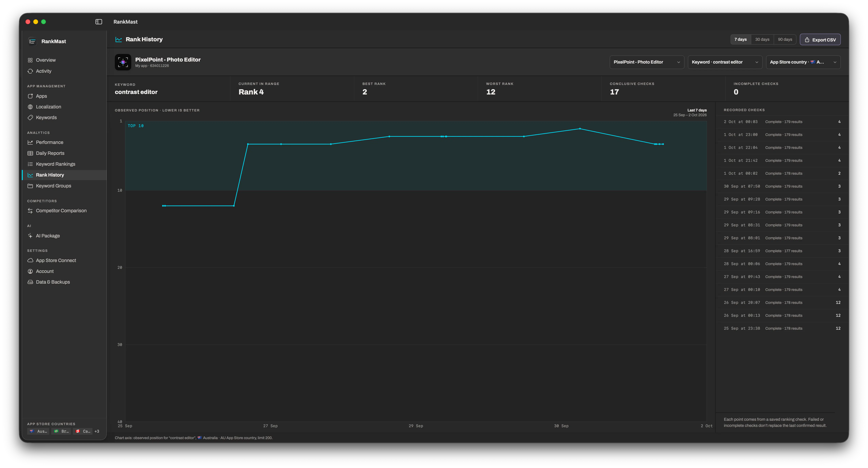Select the 1 Oct at 00:02 check row
The height and width of the screenshot is (468, 868).
(782, 174)
